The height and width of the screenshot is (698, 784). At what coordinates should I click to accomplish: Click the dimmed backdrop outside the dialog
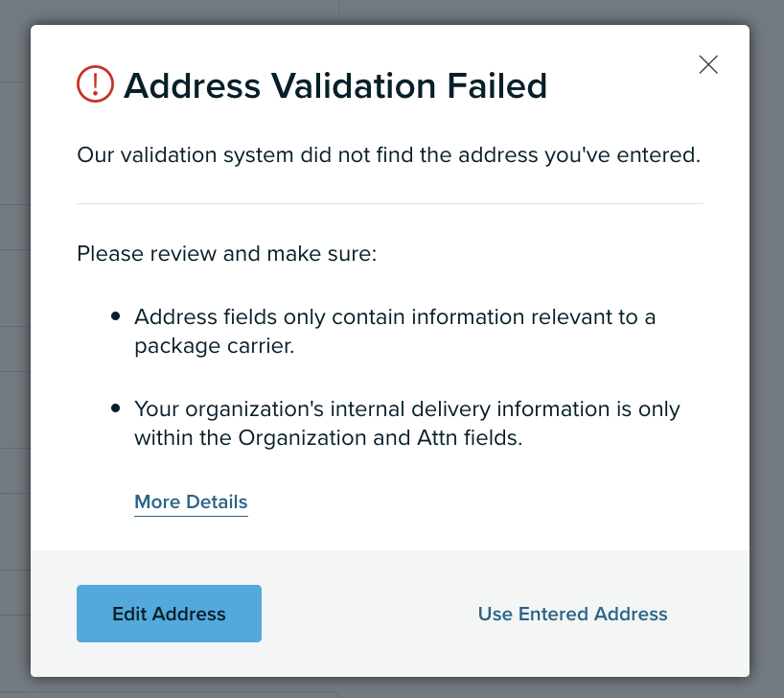pos(15,350)
